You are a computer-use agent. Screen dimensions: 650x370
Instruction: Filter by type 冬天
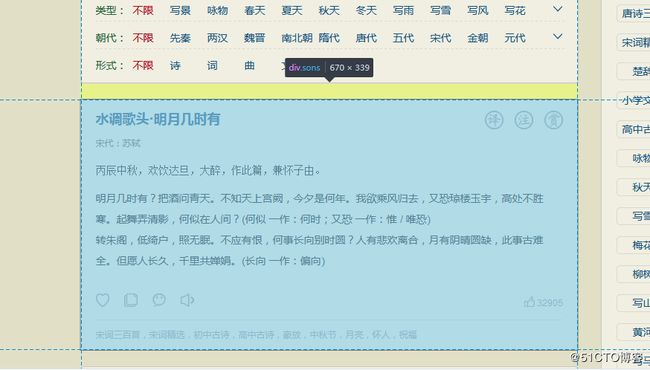(366, 10)
